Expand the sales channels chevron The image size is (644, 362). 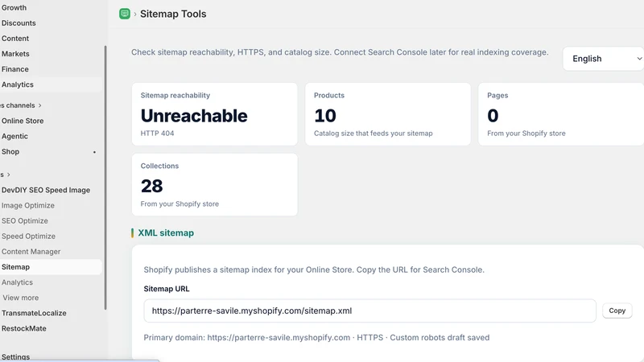tap(39, 105)
